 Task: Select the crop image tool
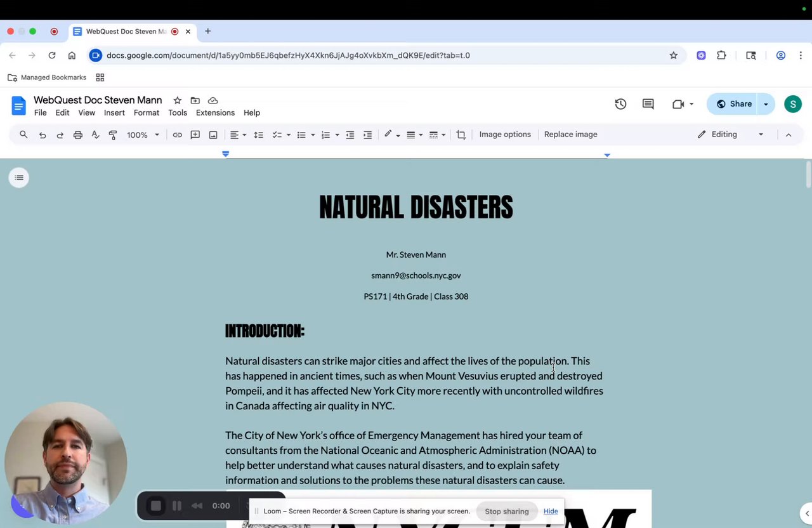[x=461, y=135]
